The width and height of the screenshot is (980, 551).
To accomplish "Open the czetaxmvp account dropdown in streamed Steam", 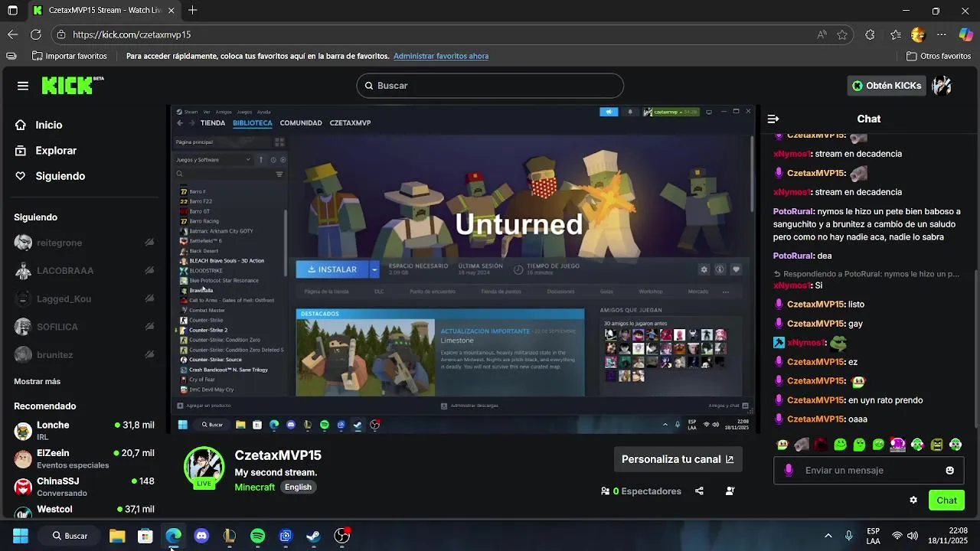I will tap(671, 112).
